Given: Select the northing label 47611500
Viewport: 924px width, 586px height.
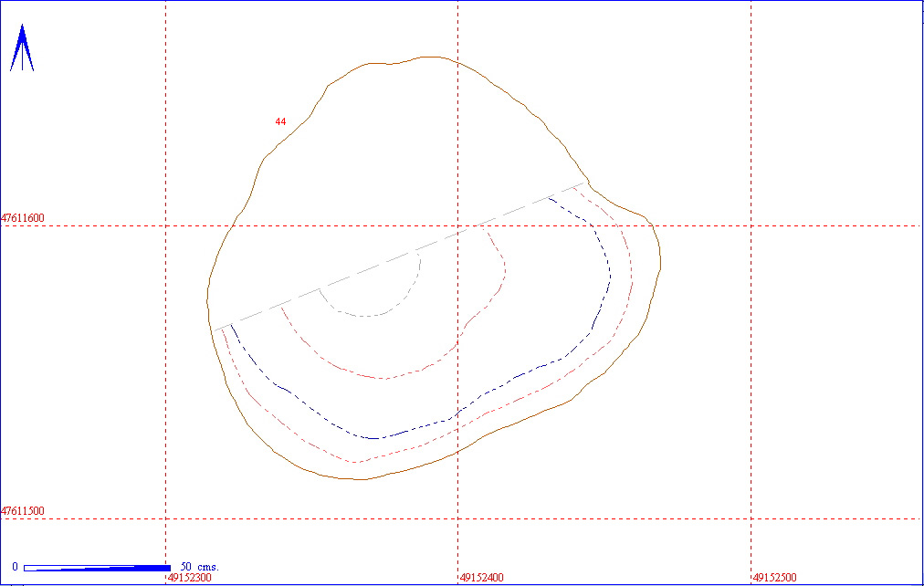Looking at the screenshot, I should point(23,510).
